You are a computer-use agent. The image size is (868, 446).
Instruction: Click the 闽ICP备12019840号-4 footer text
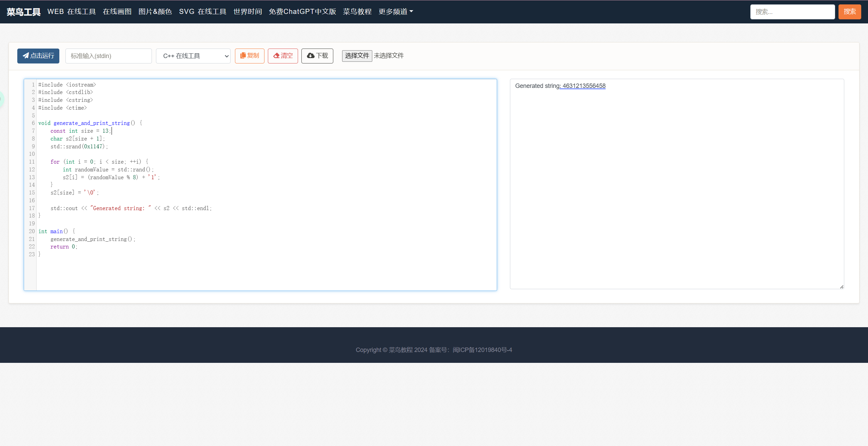tap(482, 350)
